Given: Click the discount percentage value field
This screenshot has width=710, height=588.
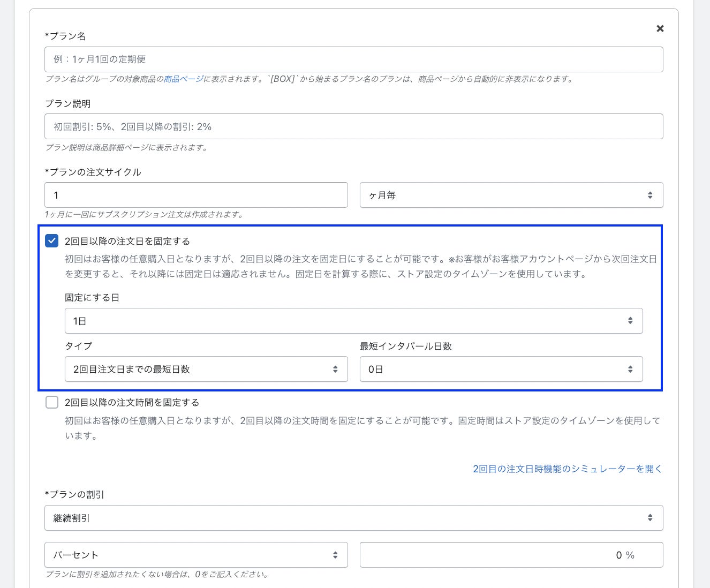Looking at the screenshot, I should [511, 555].
